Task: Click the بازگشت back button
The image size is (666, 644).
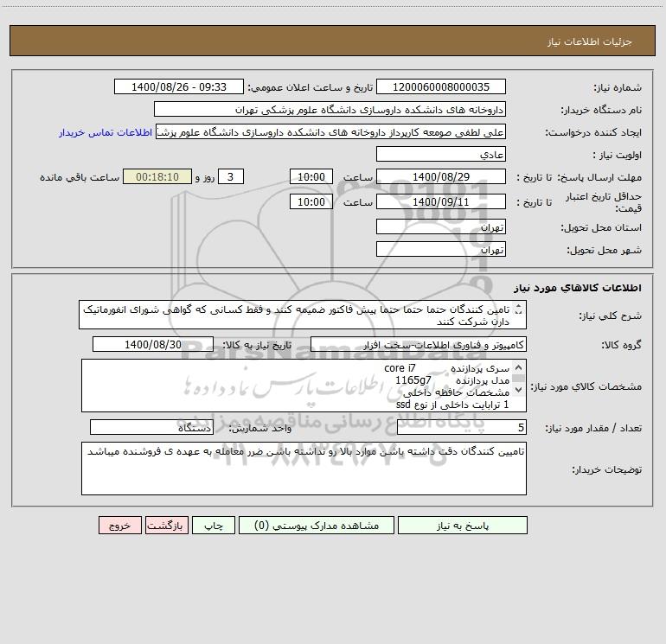Action: [x=166, y=526]
